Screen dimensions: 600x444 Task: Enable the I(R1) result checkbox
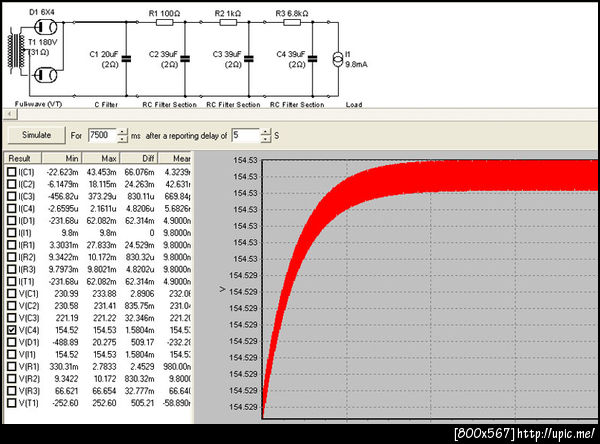pyautogui.click(x=12, y=245)
